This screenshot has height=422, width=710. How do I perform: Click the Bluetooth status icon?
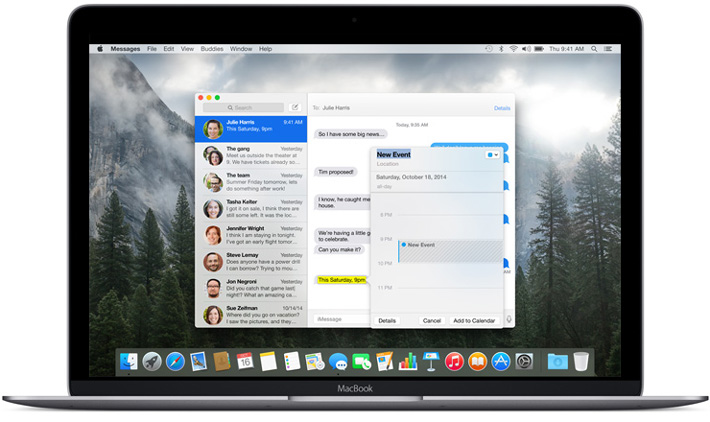(501, 48)
